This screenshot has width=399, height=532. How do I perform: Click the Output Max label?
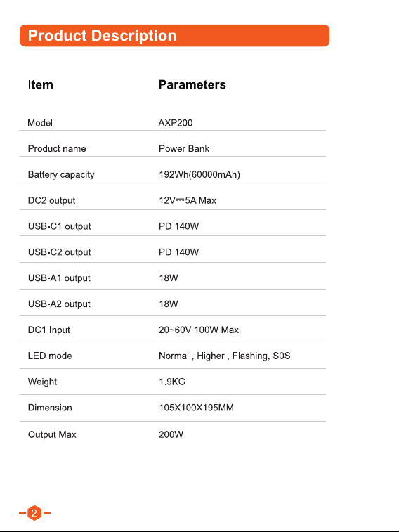[x=52, y=434]
